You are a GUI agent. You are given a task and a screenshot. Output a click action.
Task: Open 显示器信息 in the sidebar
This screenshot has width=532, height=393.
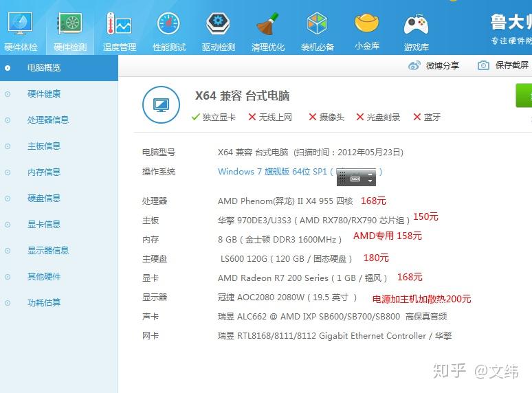pos(48,251)
